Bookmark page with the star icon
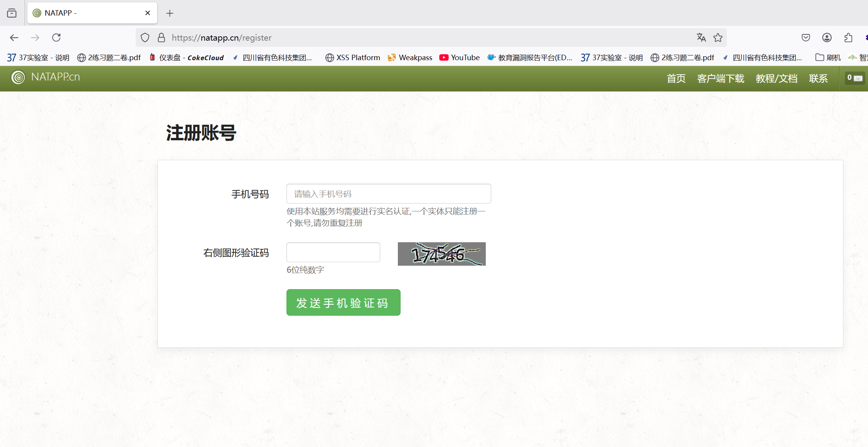Image resolution: width=868 pixels, height=447 pixels. click(x=718, y=38)
